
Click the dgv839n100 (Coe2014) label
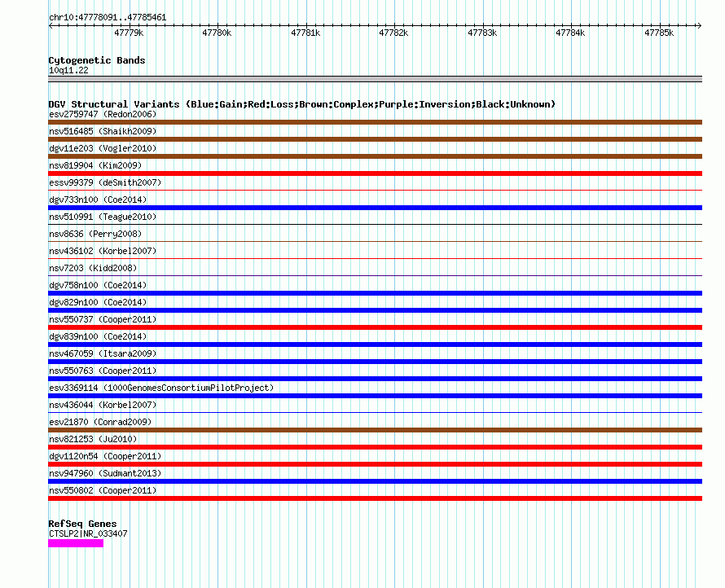[x=98, y=336]
